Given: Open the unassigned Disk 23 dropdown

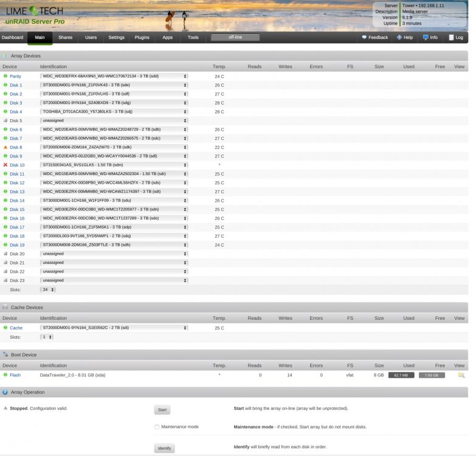Looking at the screenshot, I should click(114, 280).
